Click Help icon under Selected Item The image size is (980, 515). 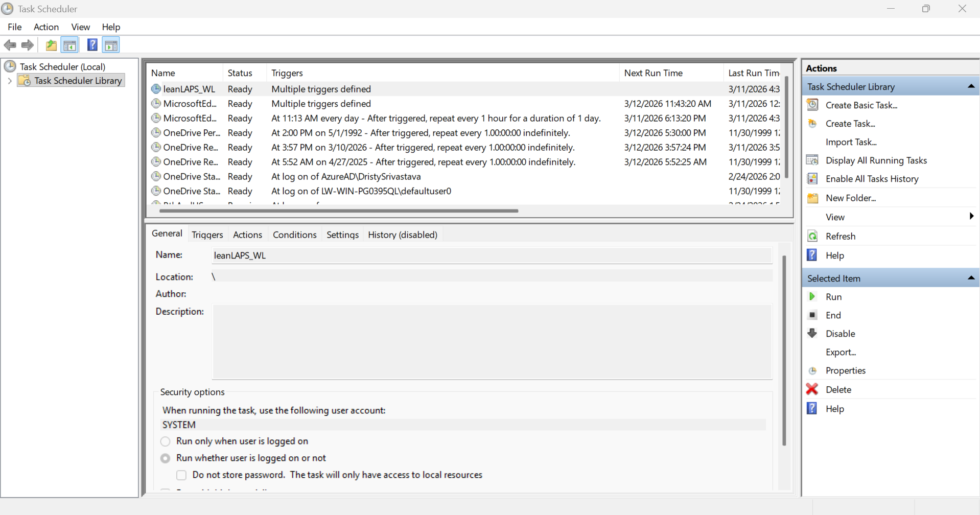click(812, 408)
